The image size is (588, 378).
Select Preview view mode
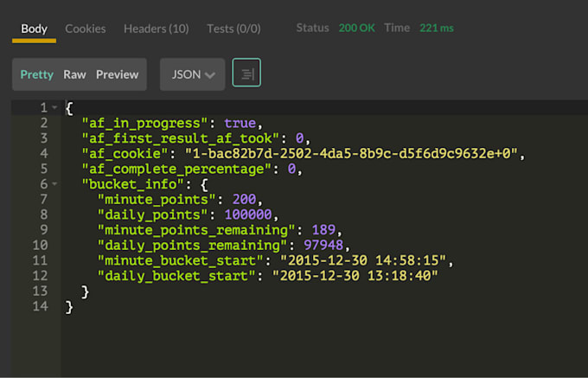117,74
